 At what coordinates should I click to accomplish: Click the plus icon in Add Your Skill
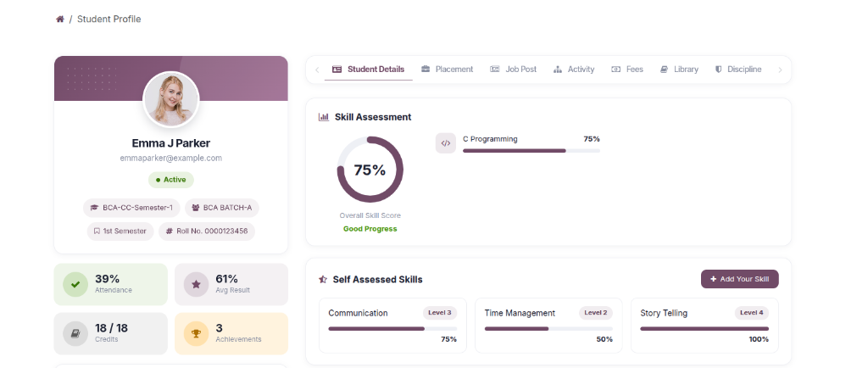click(713, 280)
